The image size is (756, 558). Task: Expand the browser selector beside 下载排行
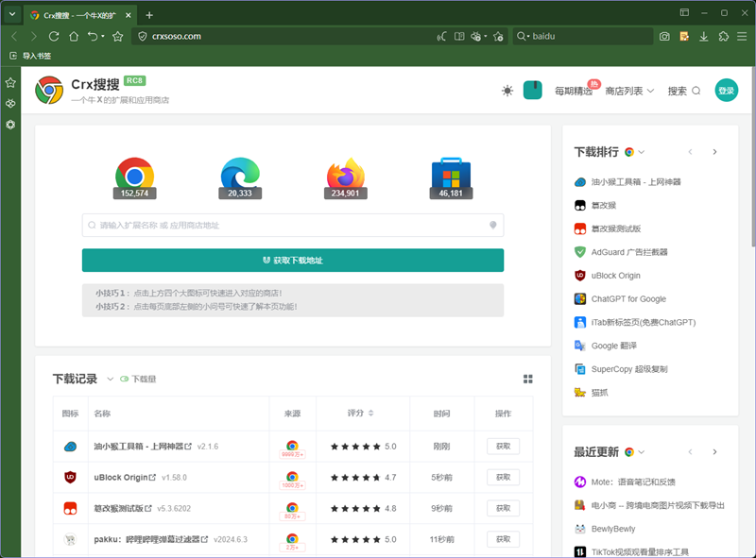click(x=634, y=152)
